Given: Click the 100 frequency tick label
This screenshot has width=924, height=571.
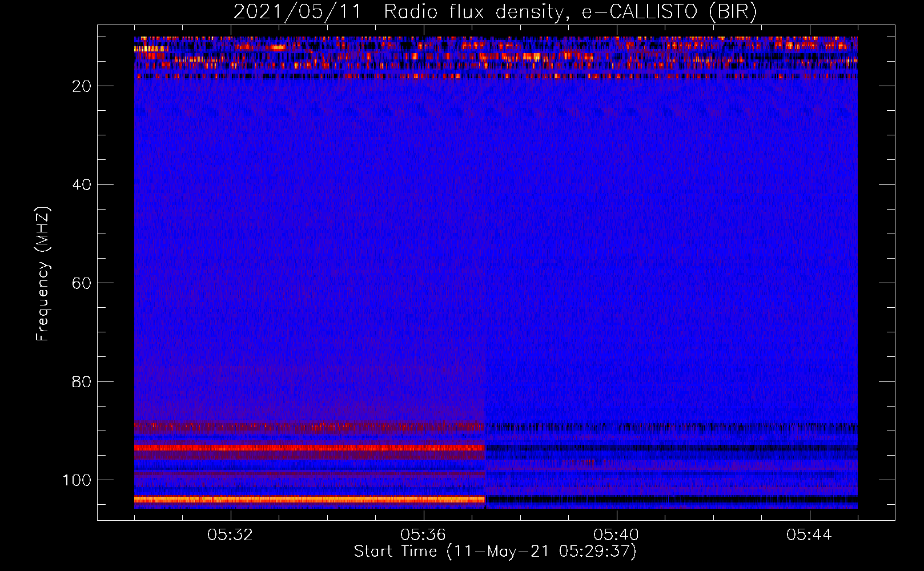Looking at the screenshot, I should point(77,481).
